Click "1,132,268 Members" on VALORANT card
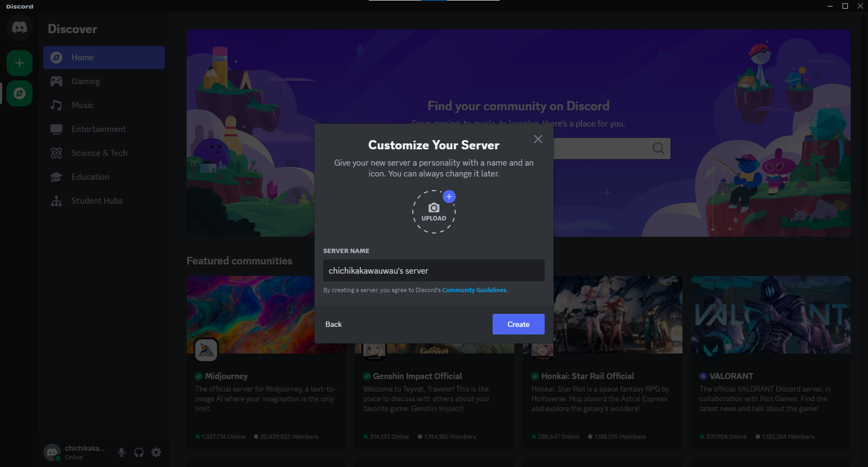The image size is (868, 467). pos(788,437)
